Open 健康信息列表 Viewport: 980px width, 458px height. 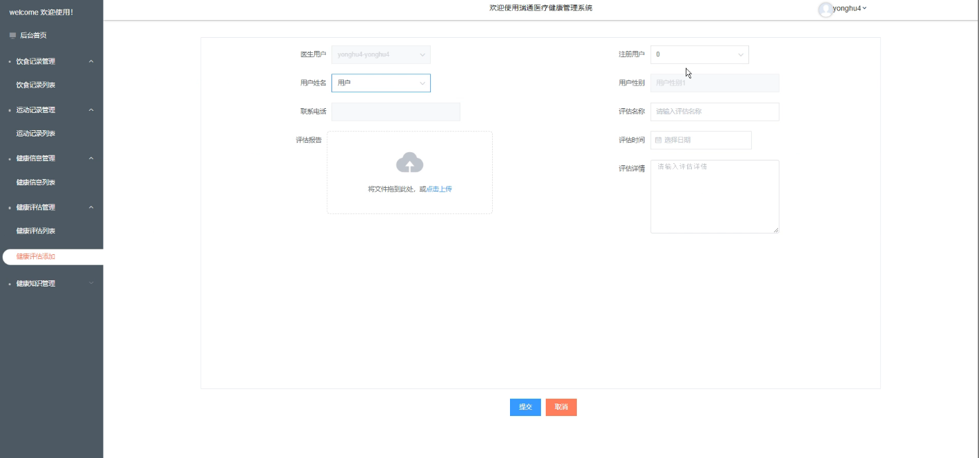pyautogui.click(x=36, y=183)
